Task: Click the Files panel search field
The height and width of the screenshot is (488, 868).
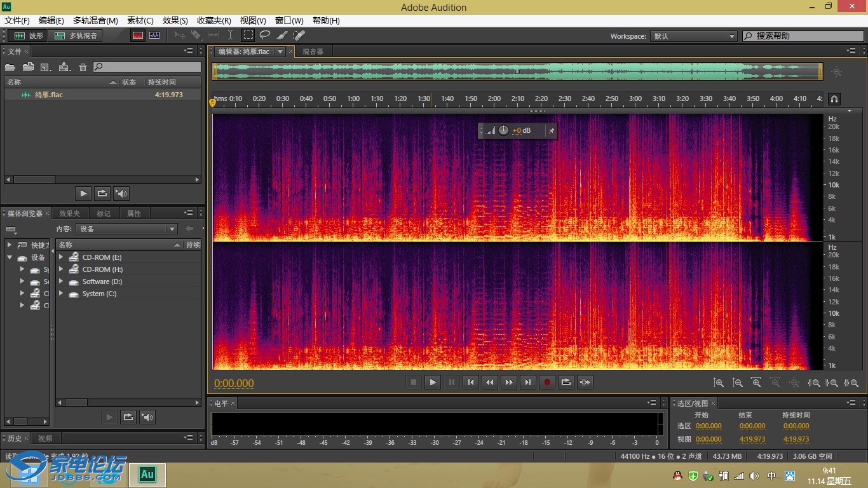Action: click(x=147, y=66)
